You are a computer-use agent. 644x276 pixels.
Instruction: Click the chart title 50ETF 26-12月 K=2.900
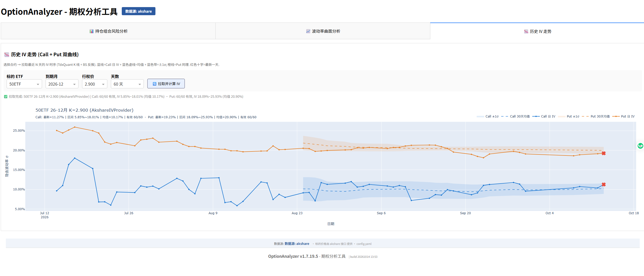84,110
